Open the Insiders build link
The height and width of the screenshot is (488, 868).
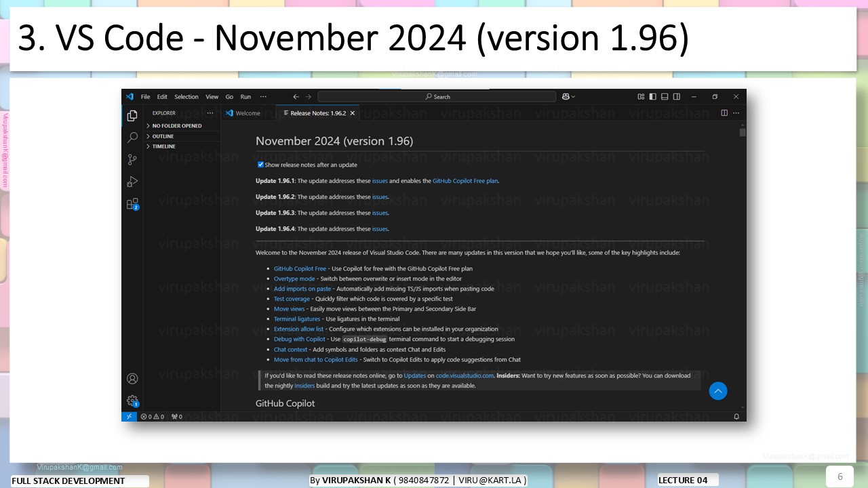tap(304, 386)
